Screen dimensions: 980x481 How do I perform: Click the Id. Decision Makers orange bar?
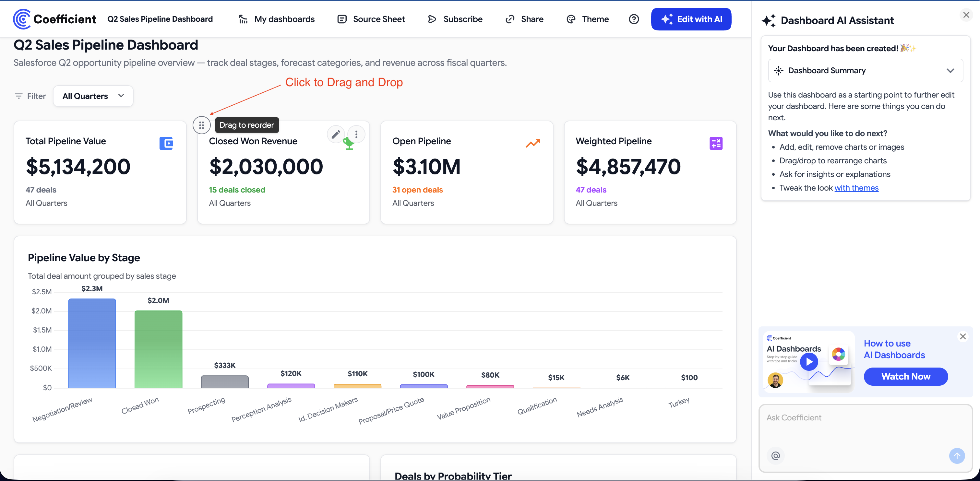358,386
